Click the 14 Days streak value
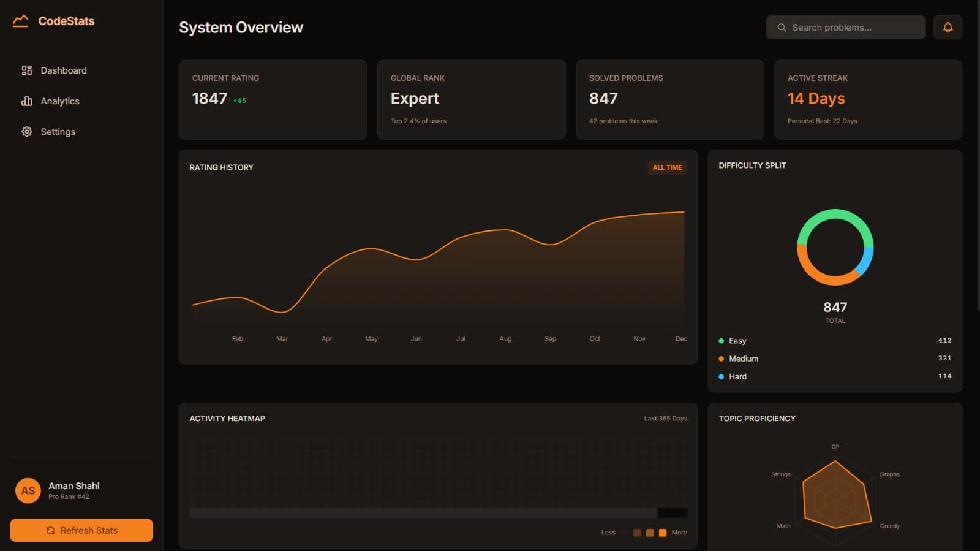980x551 pixels. [816, 99]
